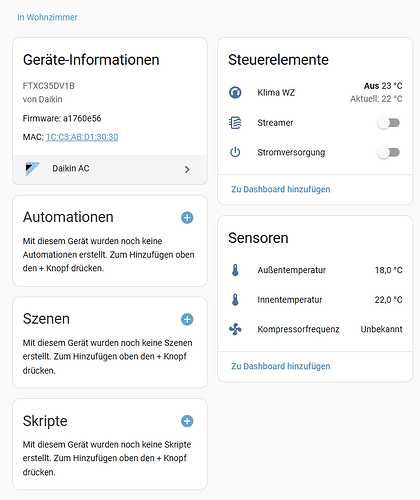Add Sensoren to dashboard
The width and height of the screenshot is (420, 500).
(281, 366)
